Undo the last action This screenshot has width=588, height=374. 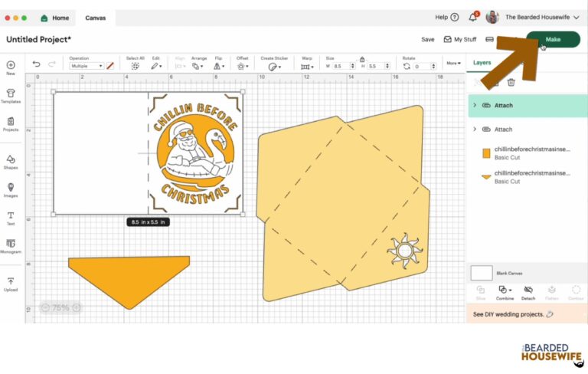[x=37, y=64]
